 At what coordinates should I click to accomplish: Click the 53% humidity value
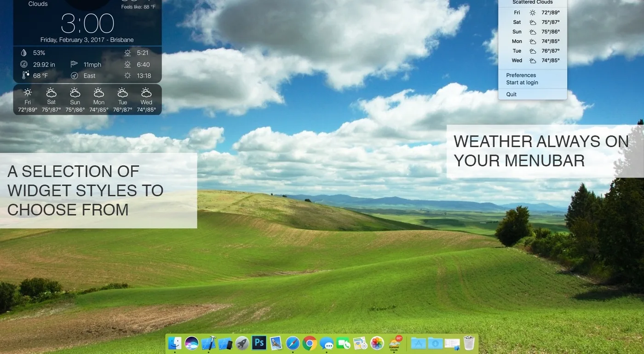(39, 53)
